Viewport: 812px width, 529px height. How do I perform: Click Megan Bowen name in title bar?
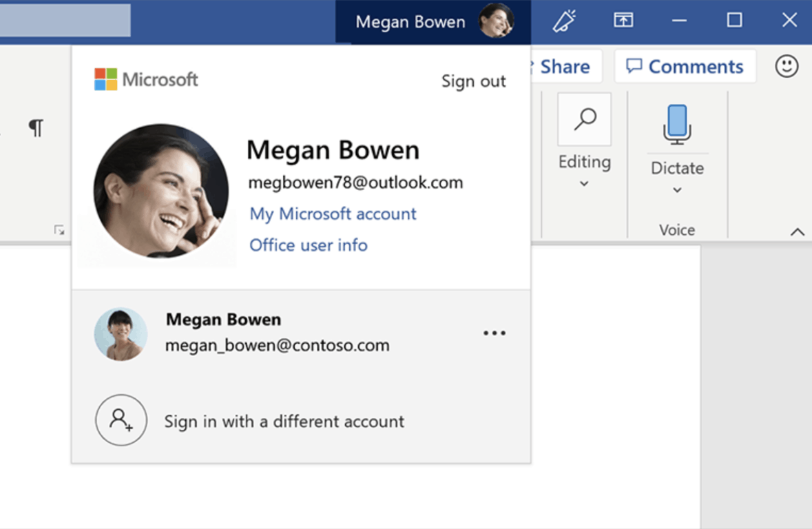click(x=410, y=22)
